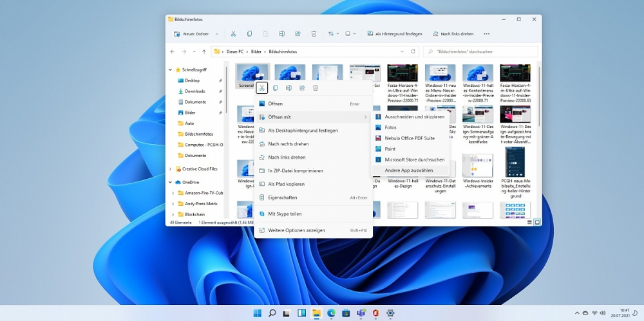Click the Delete icon atop the context menu
Viewport: 644px width, 321px height.
click(316, 88)
